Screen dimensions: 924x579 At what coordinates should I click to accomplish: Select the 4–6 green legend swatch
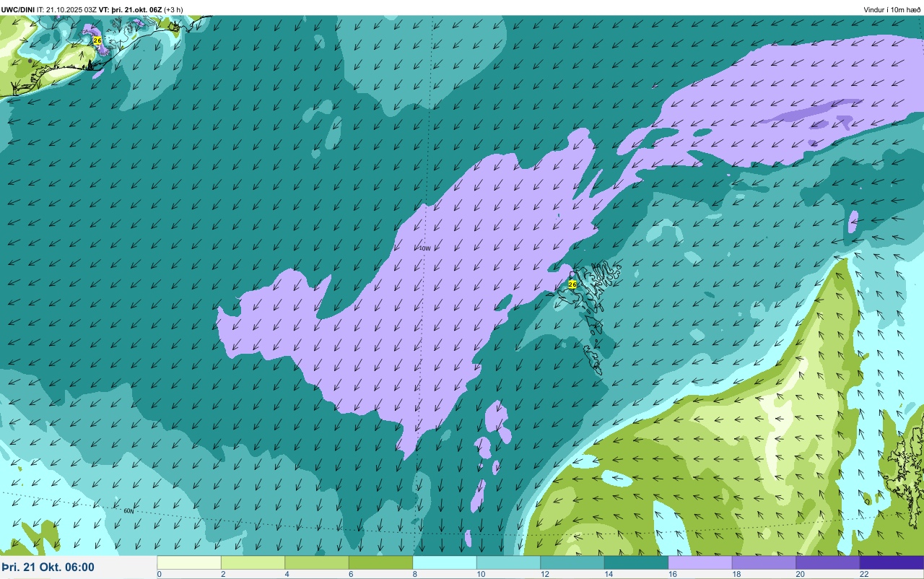[317, 562]
